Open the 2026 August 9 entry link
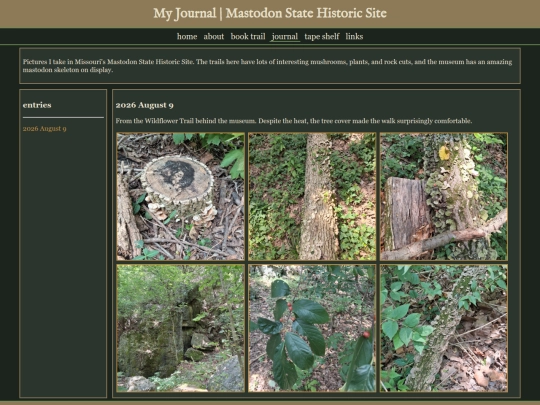Viewport: 540px width, 405px height. (44, 129)
